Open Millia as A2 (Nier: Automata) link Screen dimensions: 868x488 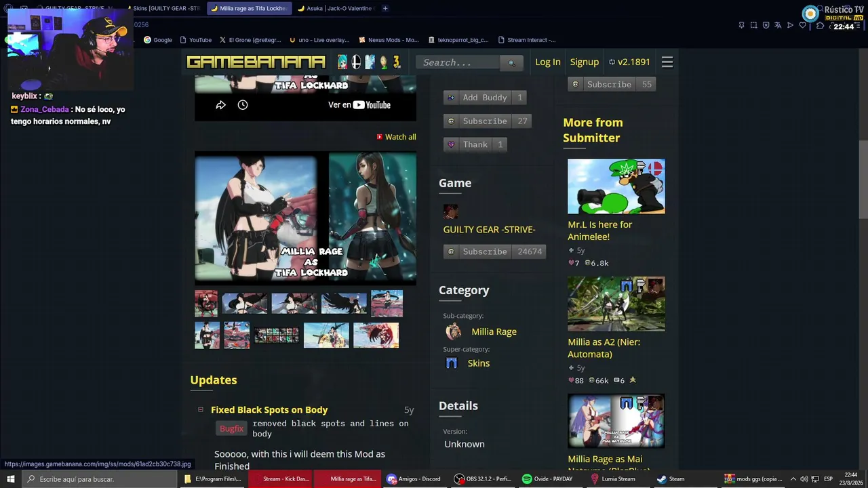604,348
